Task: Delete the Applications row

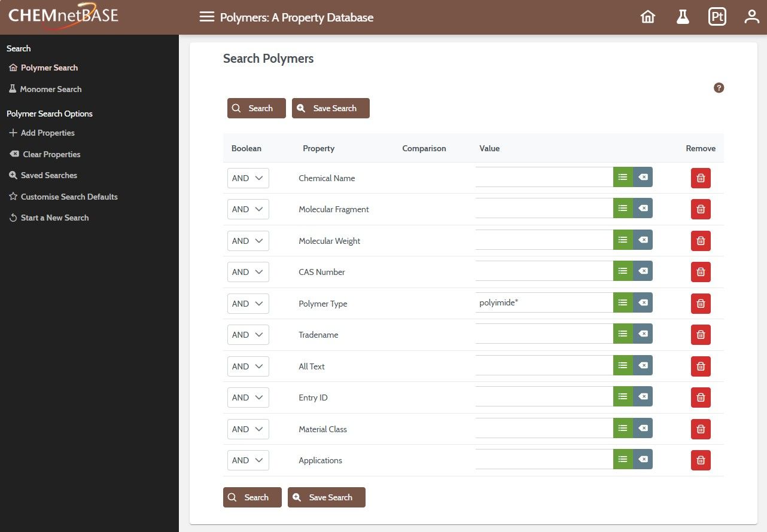Action: pyautogui.click(x=701, y=460)
